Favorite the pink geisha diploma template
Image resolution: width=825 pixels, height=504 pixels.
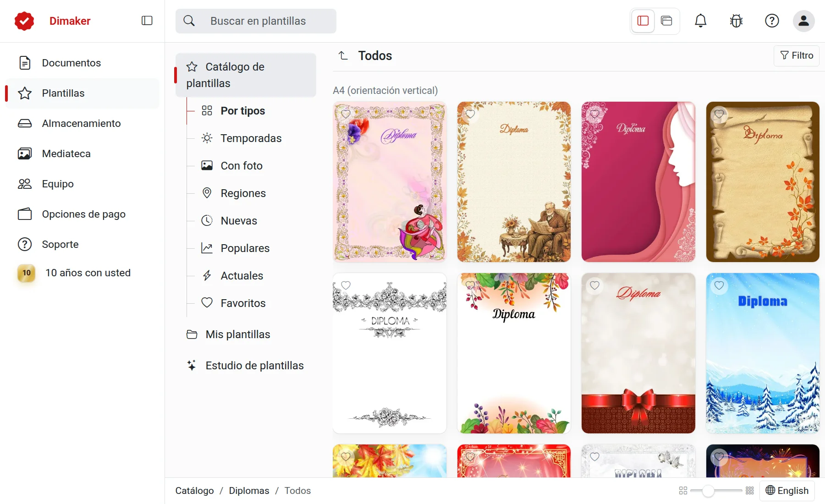tap(346, 114)
